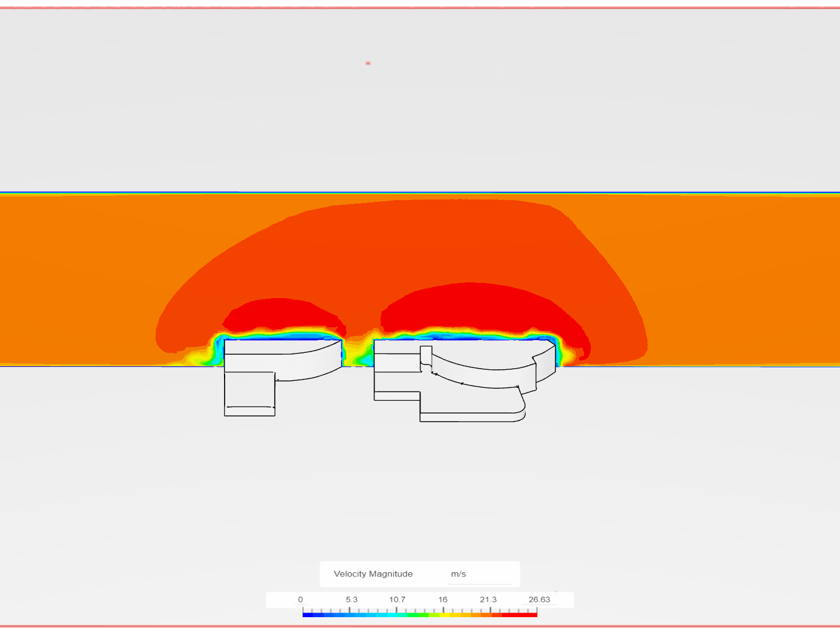840x630 pixels.
Task: Click the 16 legend tick label
Action: (443, 600)
